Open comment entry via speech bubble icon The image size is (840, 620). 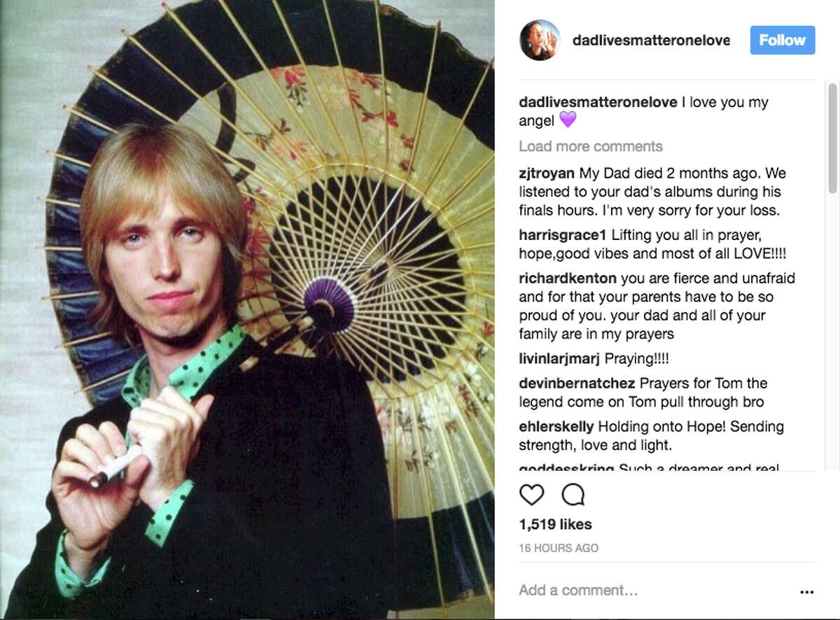[x=573, y=495]
